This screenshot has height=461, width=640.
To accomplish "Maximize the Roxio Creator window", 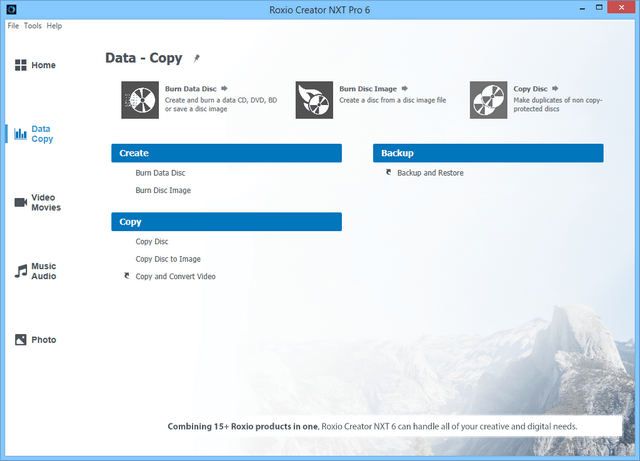I will (x=599, y=8).
